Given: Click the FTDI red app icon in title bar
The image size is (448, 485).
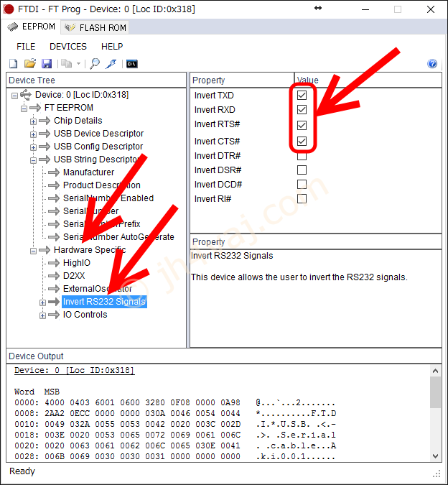Looking at the screenshot, I should tap(9, 9).
